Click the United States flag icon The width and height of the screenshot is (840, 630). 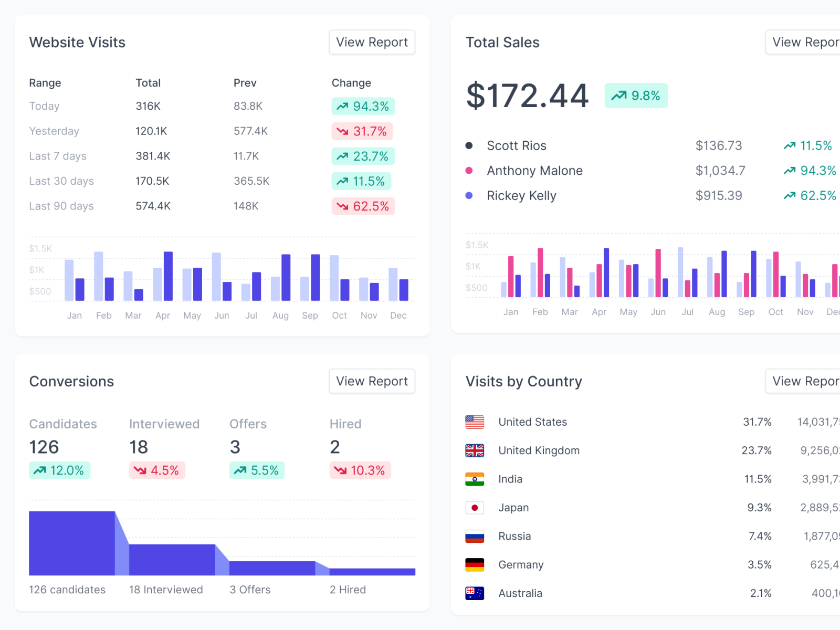[475, 422]
